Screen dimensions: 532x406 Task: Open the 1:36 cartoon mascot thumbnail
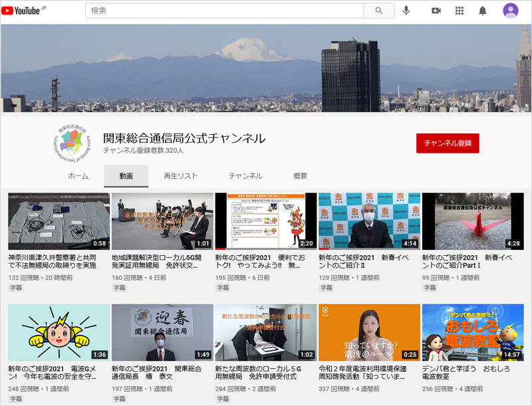pyautogui.click(x=59, y=332)
